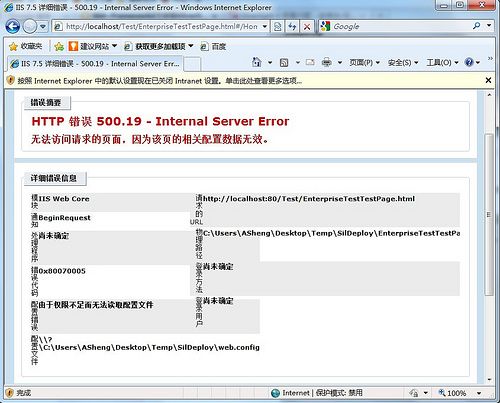Open the 建议网站 suggested sites link
This screenshot has height=403, width=500.
92,46
